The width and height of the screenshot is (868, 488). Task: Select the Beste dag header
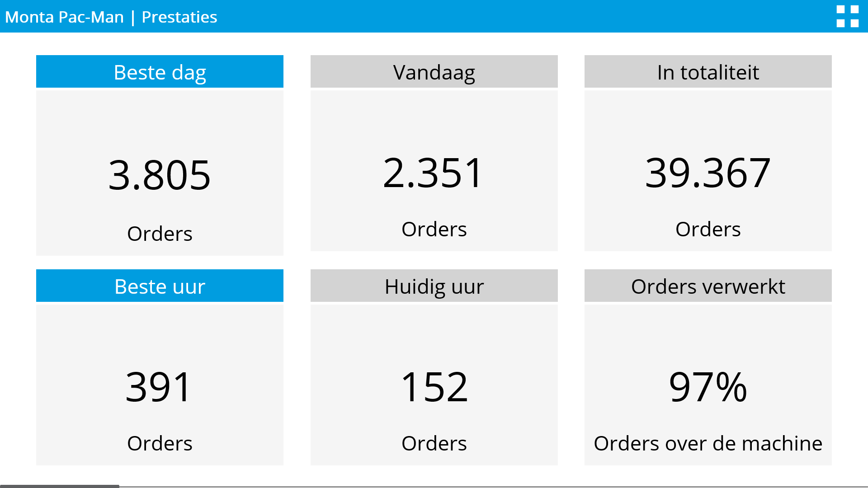coord(160,72)
